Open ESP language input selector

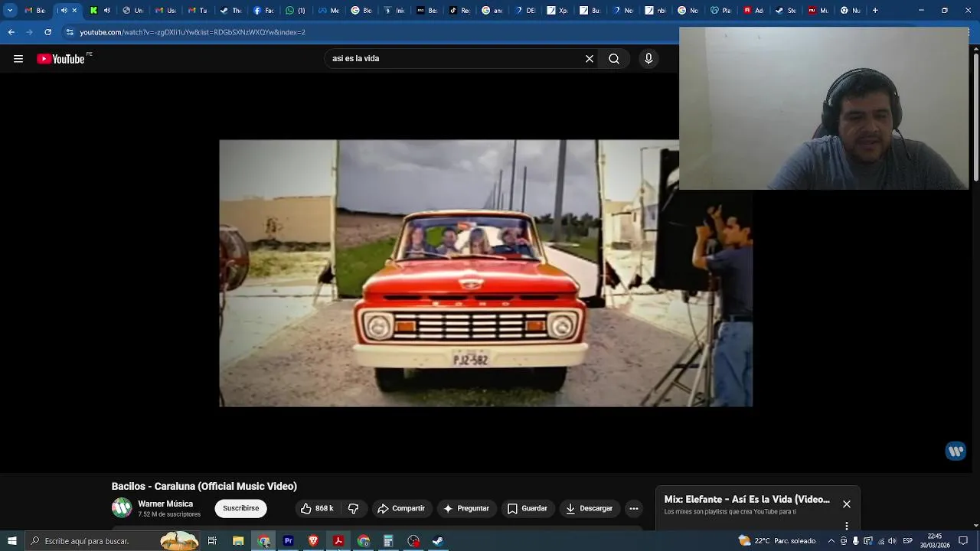pos(908,541)
